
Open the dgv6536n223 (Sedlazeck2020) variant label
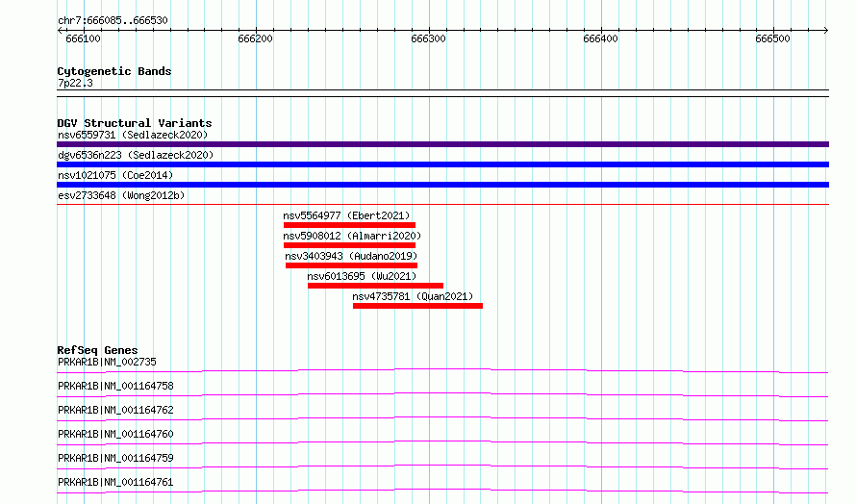tap(136, 155)
